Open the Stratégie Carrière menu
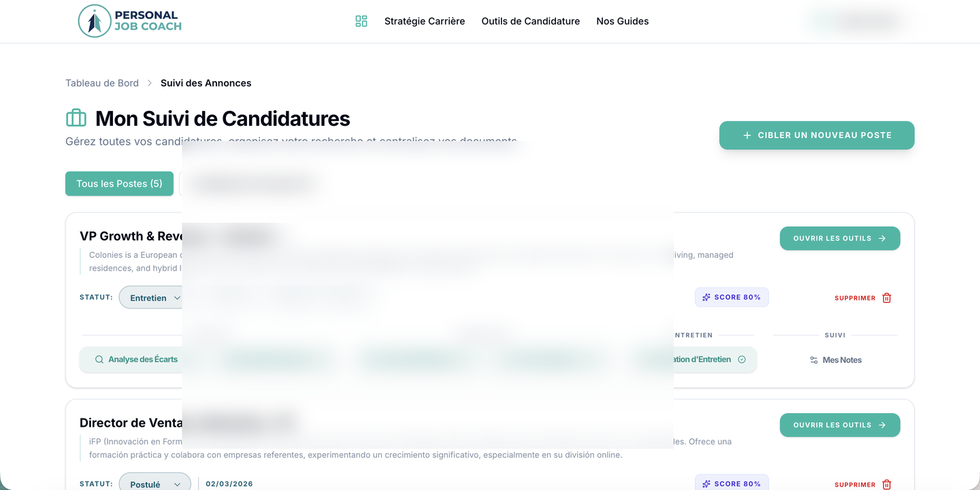Image resolution: width=980 pixels, height=490 pixels. [425, 21]
